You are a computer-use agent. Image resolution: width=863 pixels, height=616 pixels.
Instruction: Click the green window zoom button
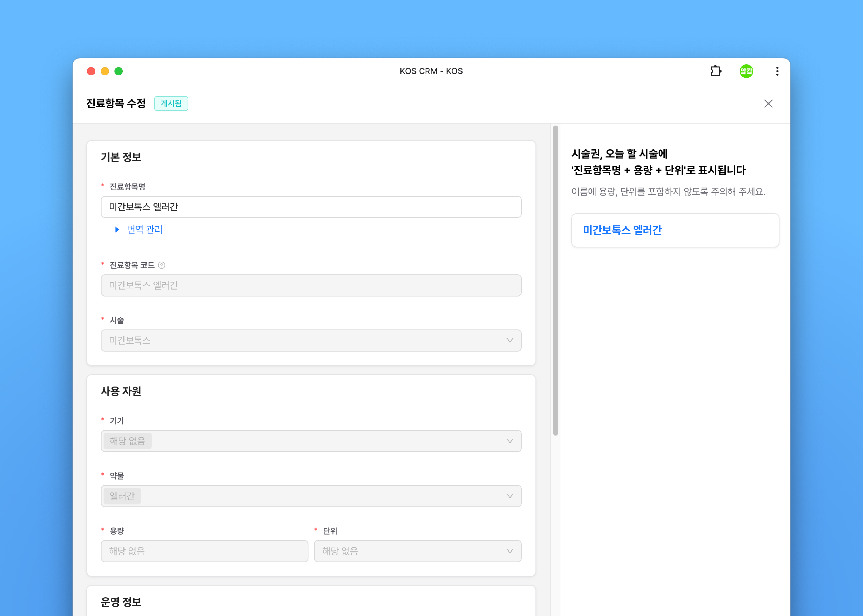(119, 71)
